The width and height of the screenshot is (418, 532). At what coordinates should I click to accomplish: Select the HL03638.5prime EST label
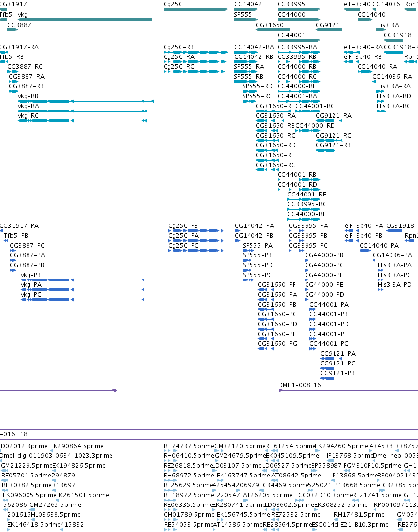(x=56, y=515)
